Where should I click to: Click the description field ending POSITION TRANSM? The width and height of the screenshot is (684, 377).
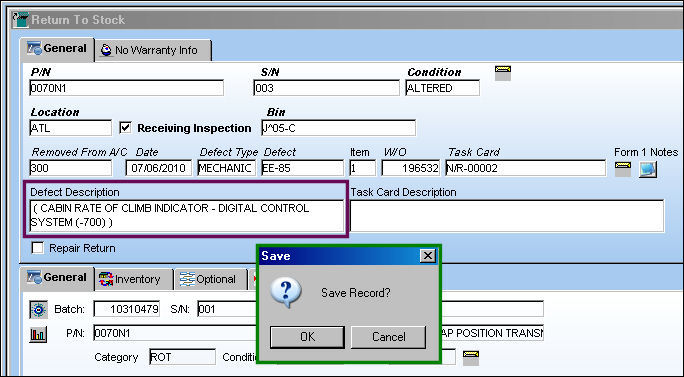pyautogui.click(x=492, y=333)
